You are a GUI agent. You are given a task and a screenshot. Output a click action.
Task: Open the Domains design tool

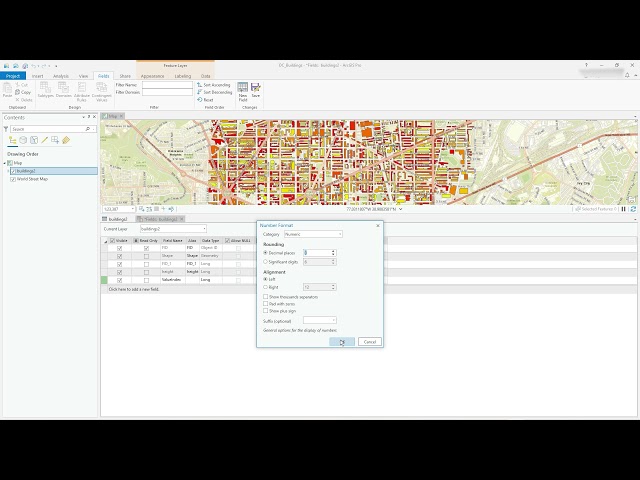pyautogui.click(x=64, y=90)
